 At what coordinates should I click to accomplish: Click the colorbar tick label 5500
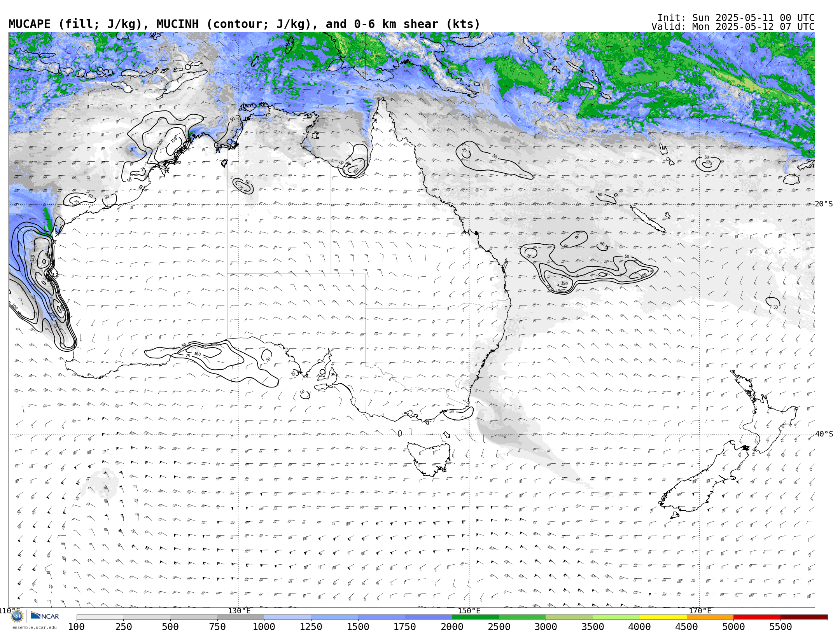coord(780,627)
